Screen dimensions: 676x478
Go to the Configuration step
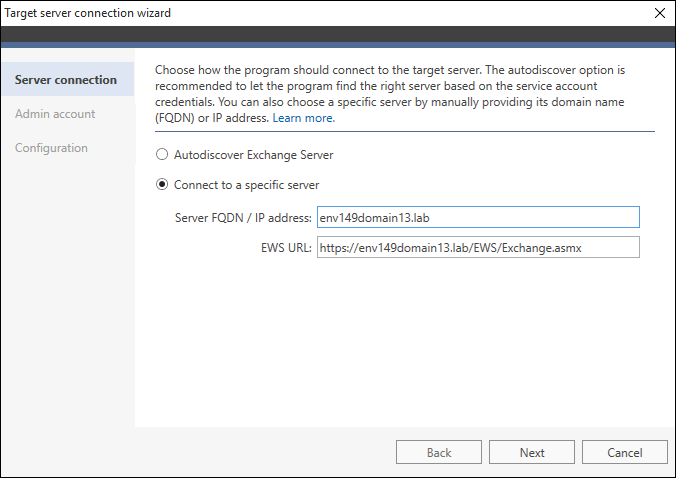pyautogui.click(x=51, y=148)
